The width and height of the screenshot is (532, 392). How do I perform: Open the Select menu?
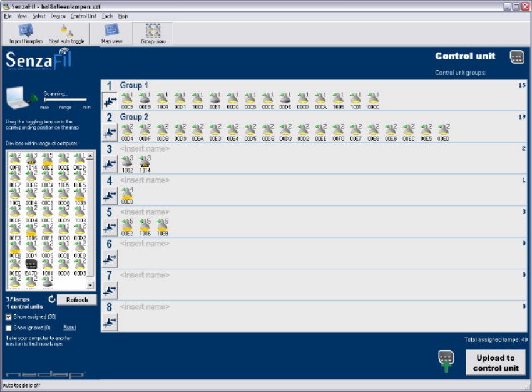pos(39,16)
